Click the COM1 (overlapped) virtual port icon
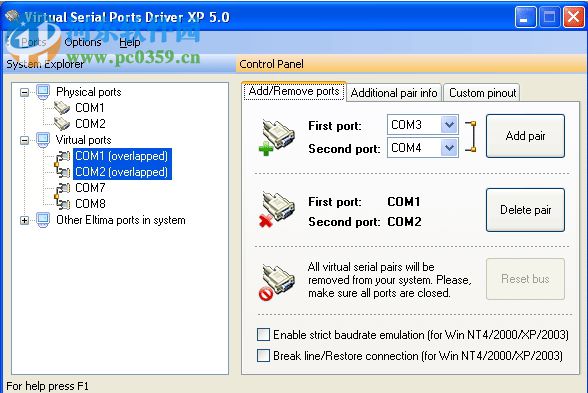This screenshot has height=393, width=588. pyautogui.click(x=63, y=156)
